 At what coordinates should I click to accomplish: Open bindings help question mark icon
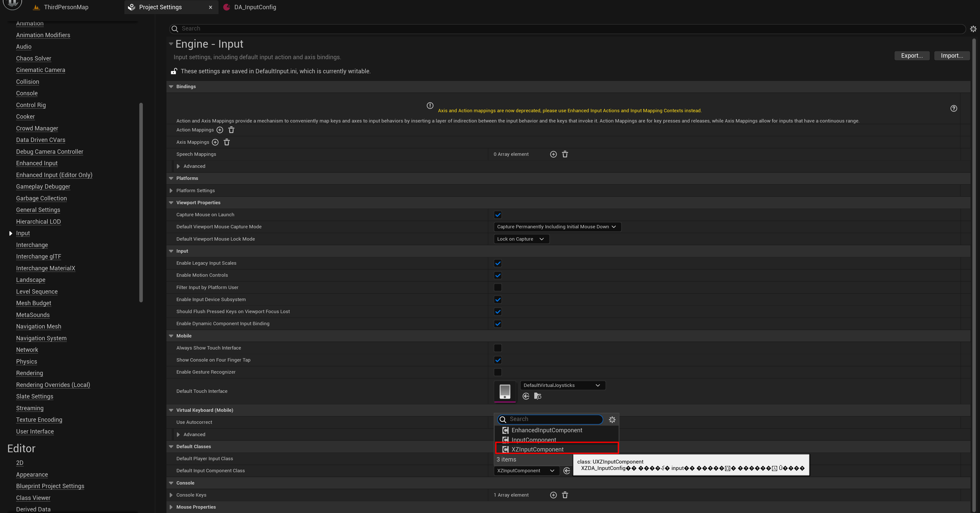[954, 108]
